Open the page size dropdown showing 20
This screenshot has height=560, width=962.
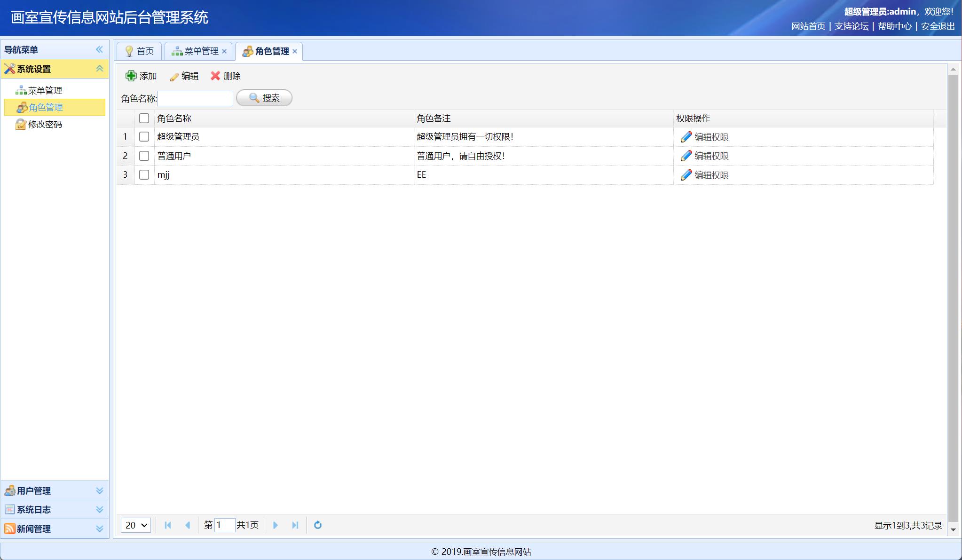[x=136, y=525]
